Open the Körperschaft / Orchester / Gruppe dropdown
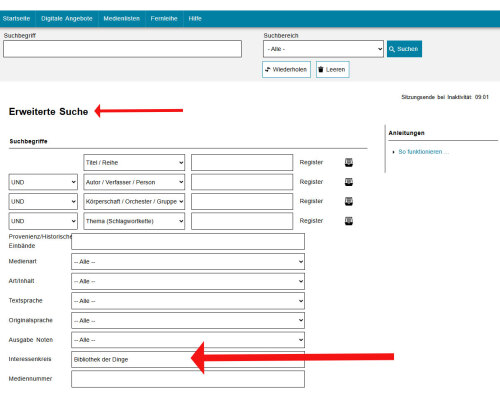The image size is (500, 397). click(x=134, y=201)
